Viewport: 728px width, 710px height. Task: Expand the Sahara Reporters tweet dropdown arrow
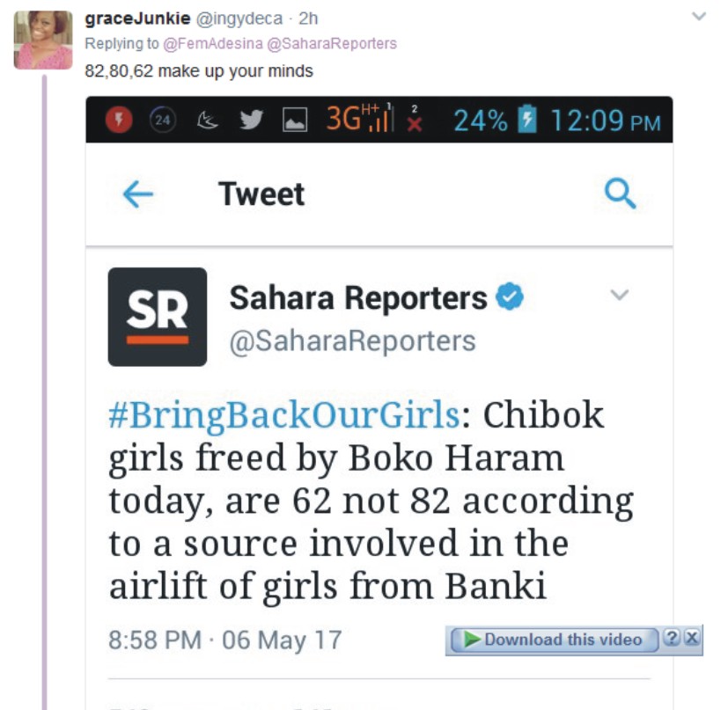coord(621,296)
